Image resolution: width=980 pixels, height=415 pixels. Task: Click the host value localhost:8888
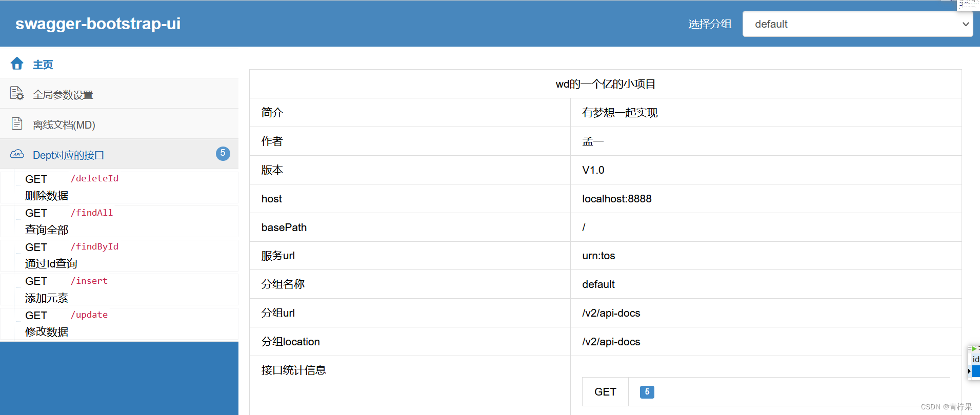point(617,199)
